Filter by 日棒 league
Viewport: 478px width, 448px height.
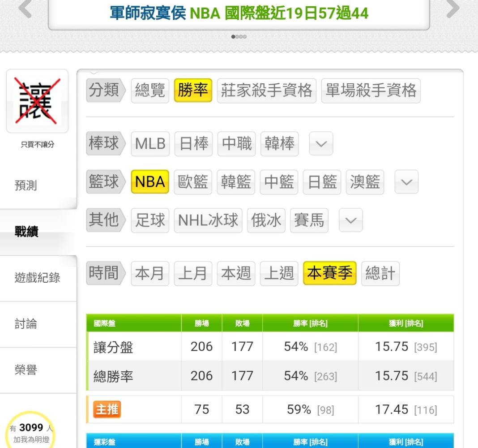[x=194, y=144]
